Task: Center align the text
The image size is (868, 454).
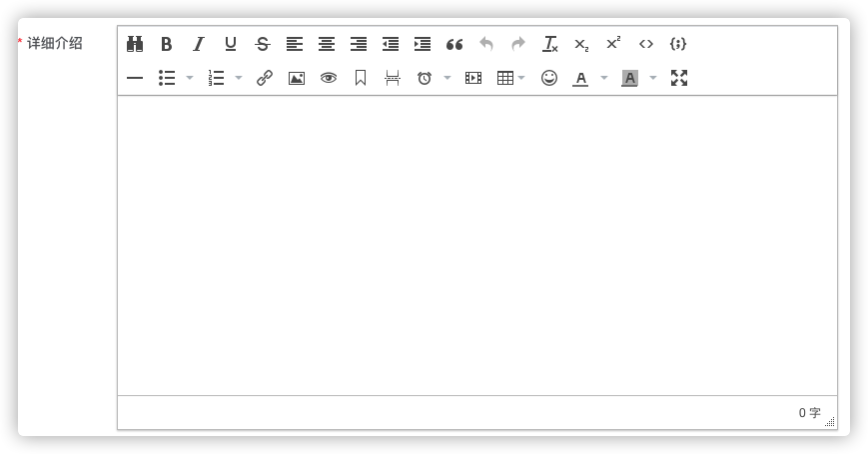Action: point(327,44)
